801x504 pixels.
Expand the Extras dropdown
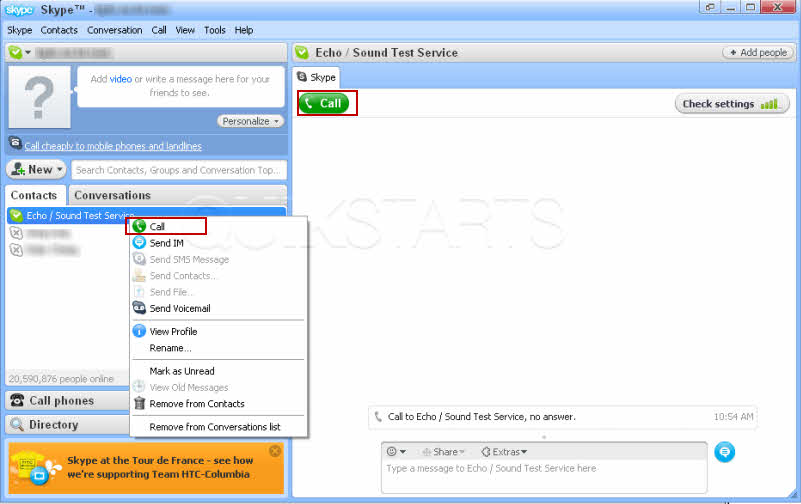(504, 452)
